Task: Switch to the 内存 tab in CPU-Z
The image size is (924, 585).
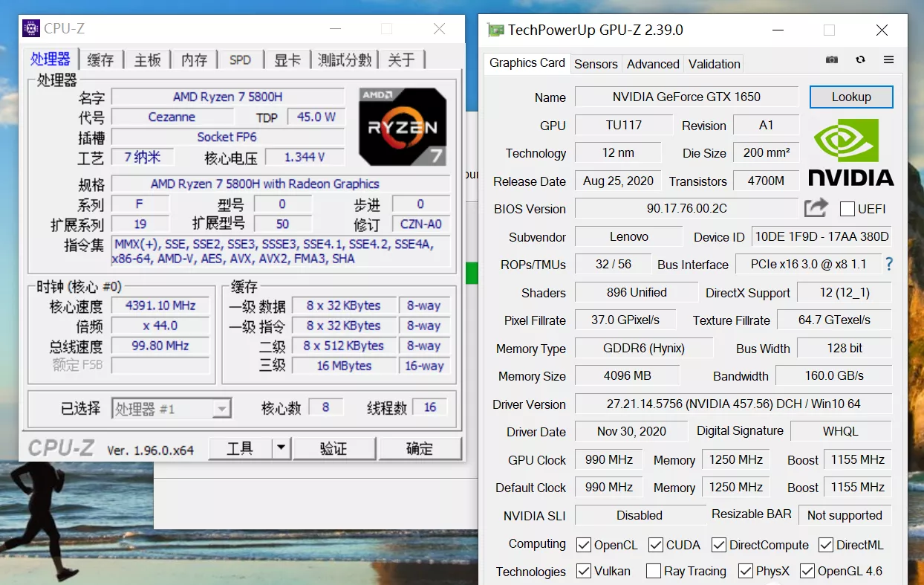Action: [195, 60]
